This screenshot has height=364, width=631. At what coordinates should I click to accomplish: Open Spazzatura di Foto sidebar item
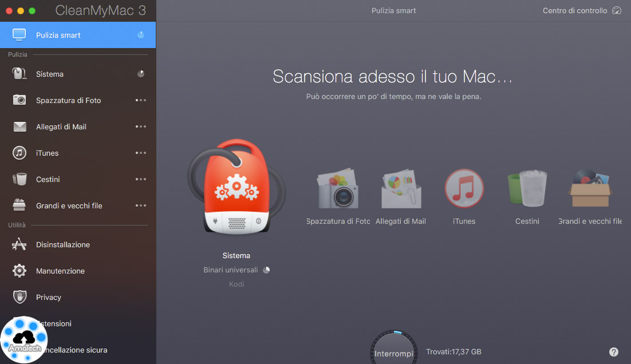click(68, 100)
